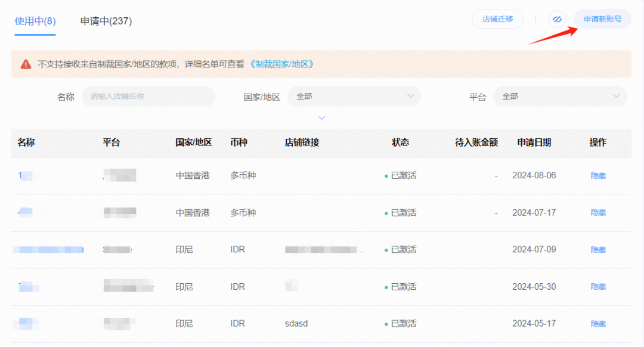This screenshot has height=347, width=644.
Task: Click the 申请日期 column header
Action: point(534,142)
